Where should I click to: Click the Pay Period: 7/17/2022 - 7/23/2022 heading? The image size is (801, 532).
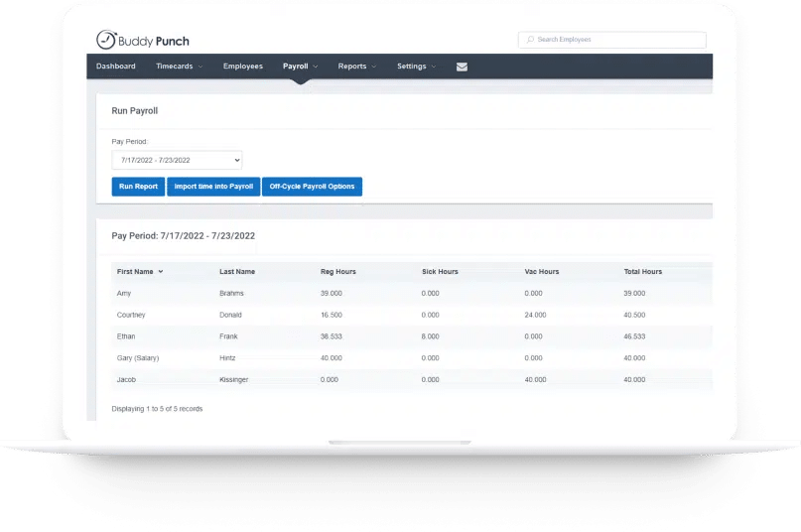pyautogui.click(x=184, y=235)
